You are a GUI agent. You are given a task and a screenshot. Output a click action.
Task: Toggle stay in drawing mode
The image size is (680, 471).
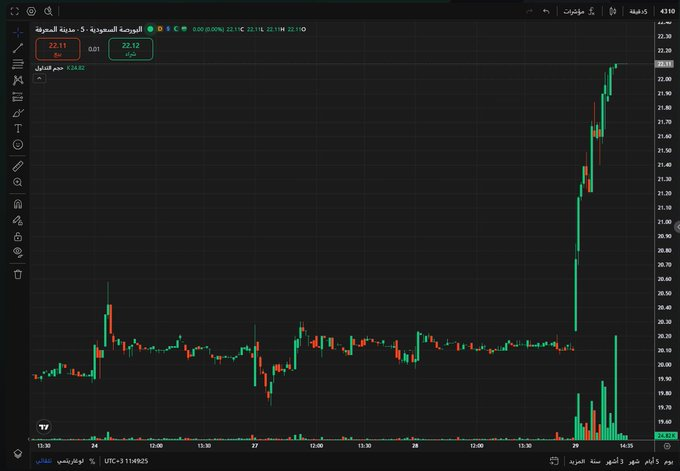pos(18,220)
